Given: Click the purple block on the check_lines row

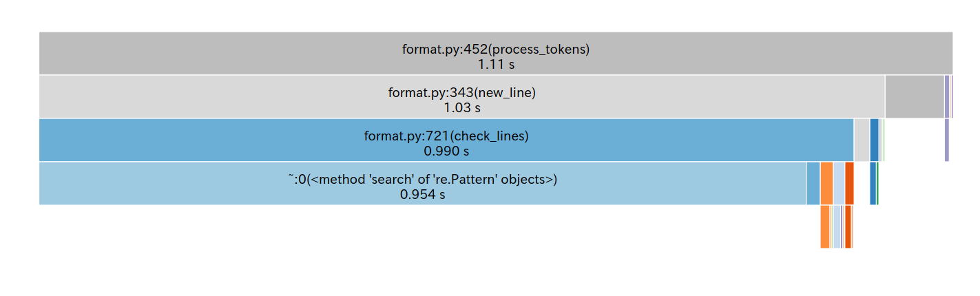Looking at the screenshot, I should coord(947,140).
